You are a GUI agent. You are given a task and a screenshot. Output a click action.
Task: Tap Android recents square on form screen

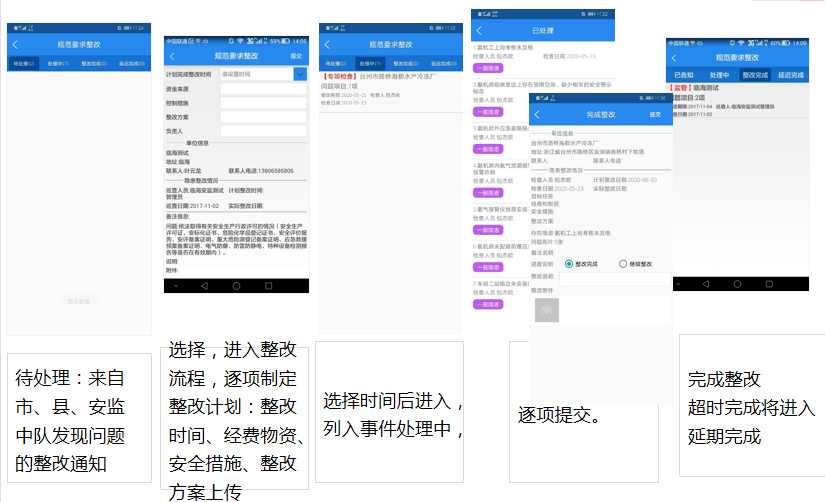tap(268, 286)
